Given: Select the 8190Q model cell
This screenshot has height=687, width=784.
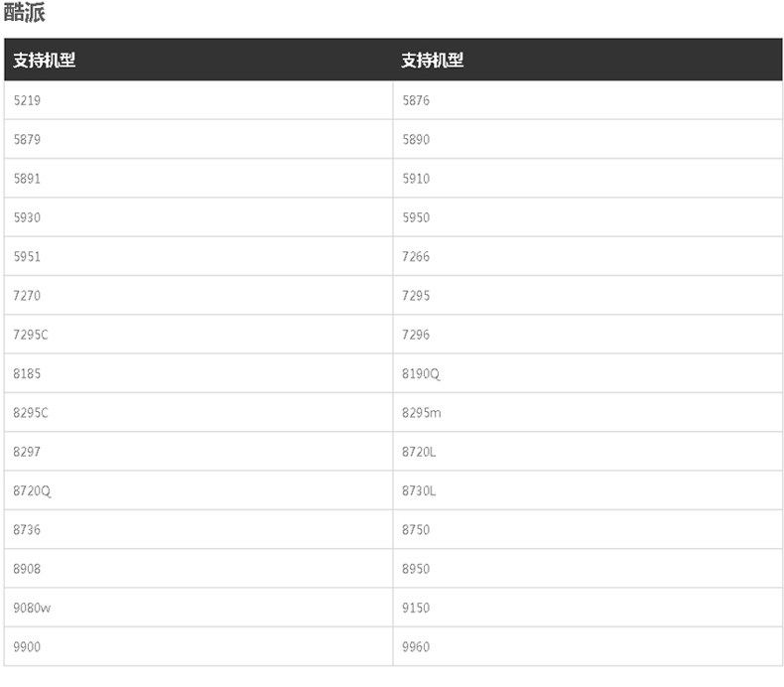Looking at the screenshot, I should click(x=421, y=373).
